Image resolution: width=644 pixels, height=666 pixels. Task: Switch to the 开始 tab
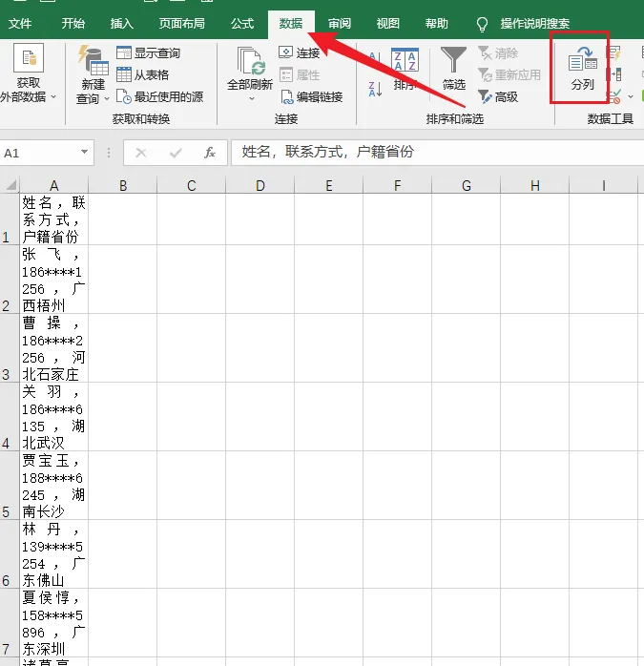coord(73,23)
